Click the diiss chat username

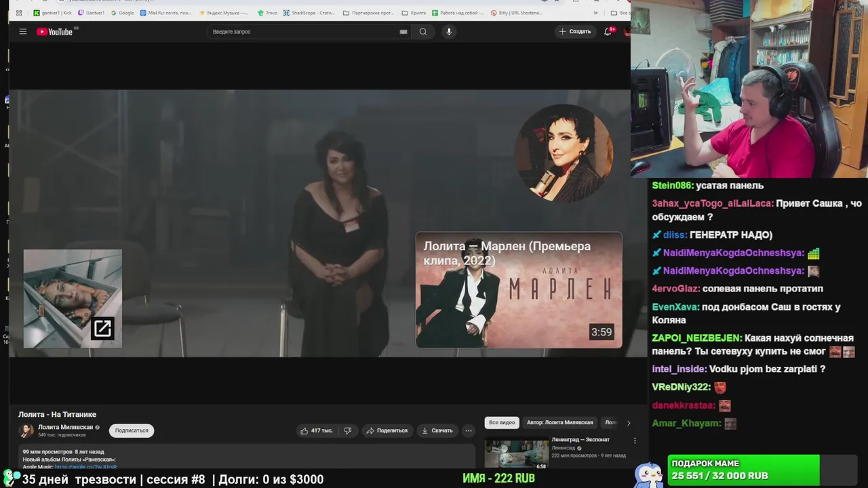(674, 235)
